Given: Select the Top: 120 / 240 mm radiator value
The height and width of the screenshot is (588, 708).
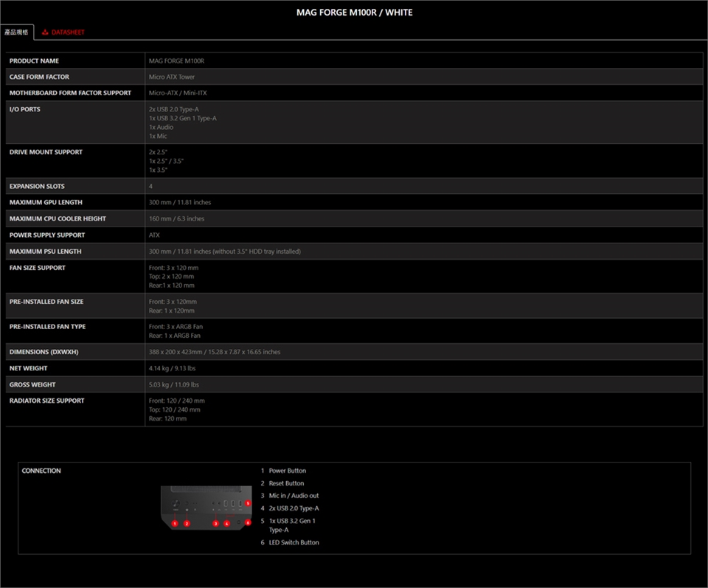Looking at the screenshot, I should (x=175, y=409).
